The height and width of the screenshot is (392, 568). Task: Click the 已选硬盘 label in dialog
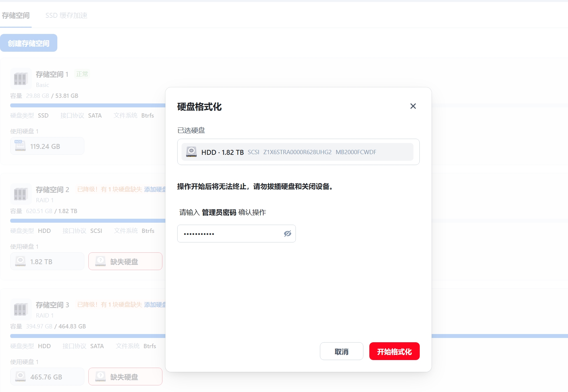pos(191,130)
